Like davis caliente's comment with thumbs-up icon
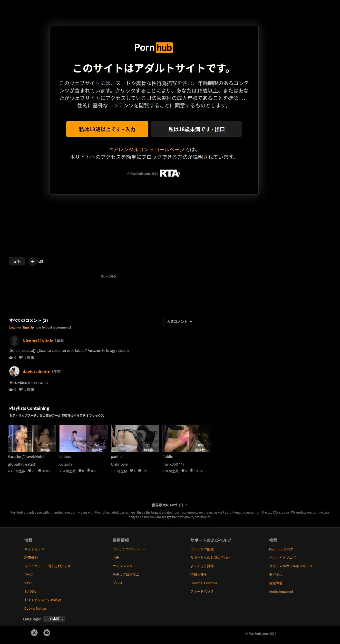This screenshot has width=340, height=644. [11, 390]
